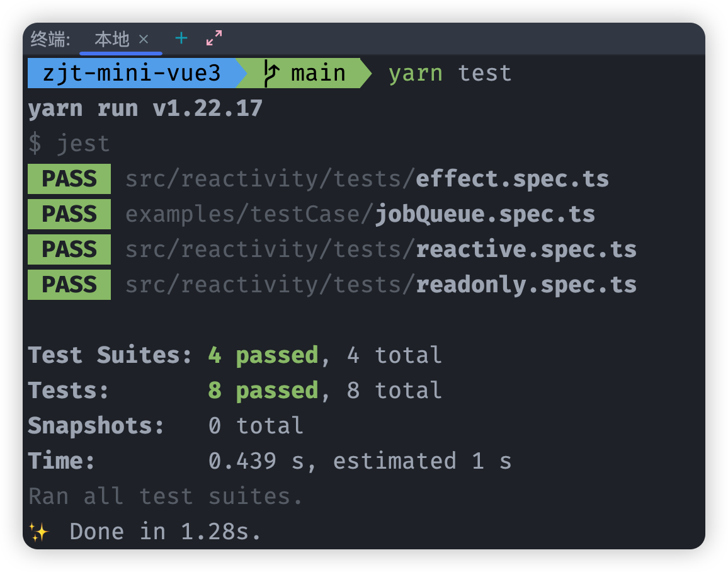Screen dimensions: 728x572
Task: Click the PASS badge for jobQueue.spec.ts
Action: [x=69, y=214]
